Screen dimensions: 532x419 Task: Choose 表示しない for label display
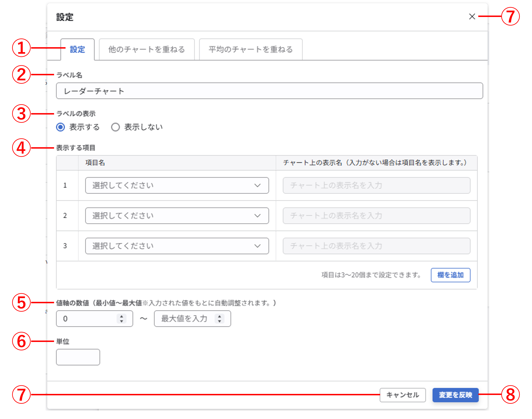coord(116,127)
